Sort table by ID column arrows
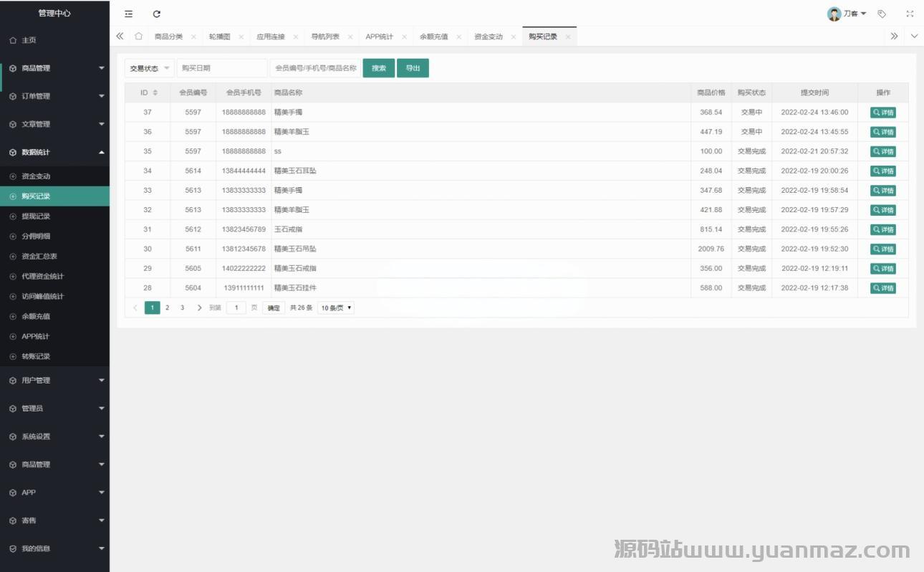The image size is (924, 572). click(x=155, y=93)
